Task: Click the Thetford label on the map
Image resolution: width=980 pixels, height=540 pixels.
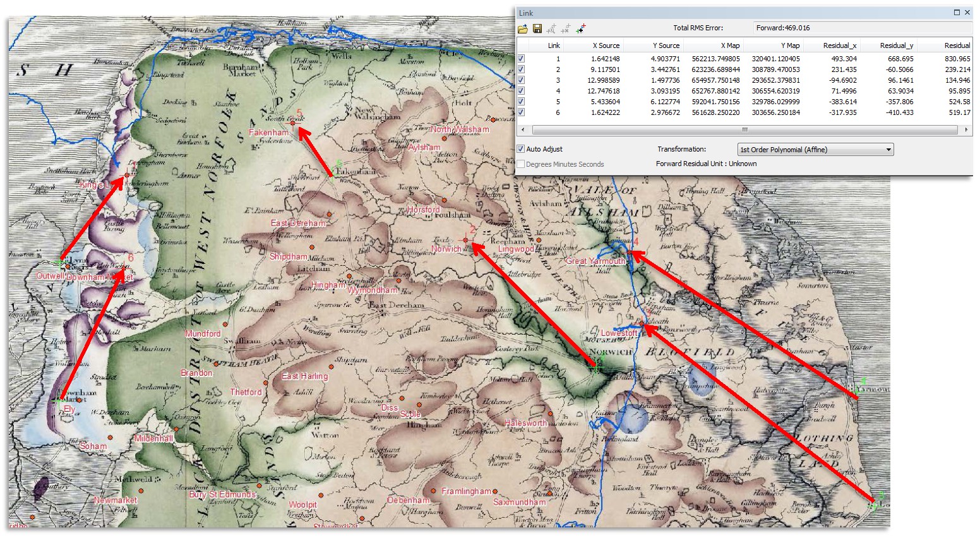Action: [246, 392]
